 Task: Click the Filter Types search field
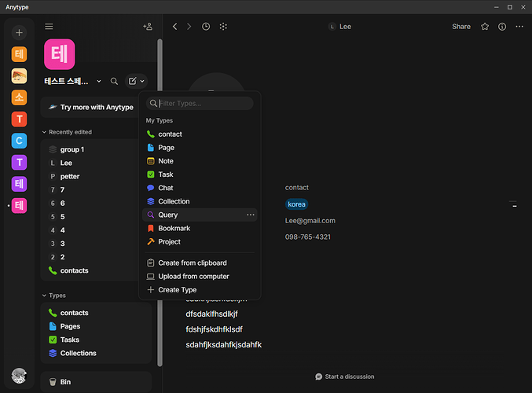point(200,103)
